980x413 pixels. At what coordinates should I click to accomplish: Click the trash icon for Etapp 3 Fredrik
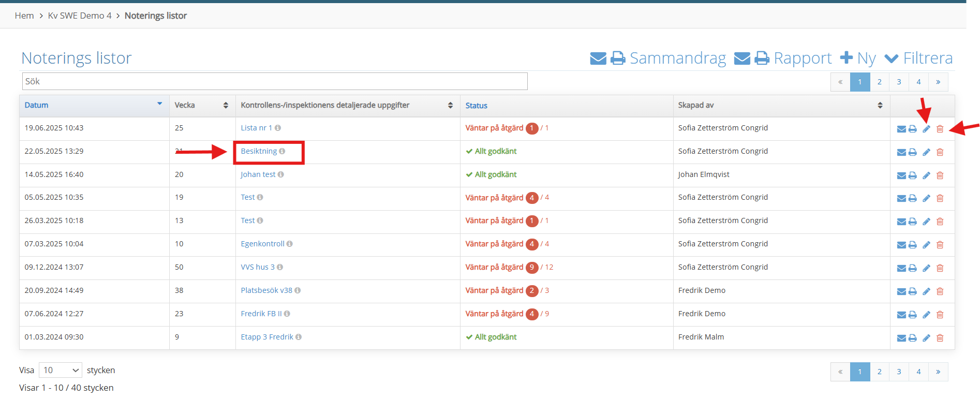pyautogui.click(x=940, y=338)
